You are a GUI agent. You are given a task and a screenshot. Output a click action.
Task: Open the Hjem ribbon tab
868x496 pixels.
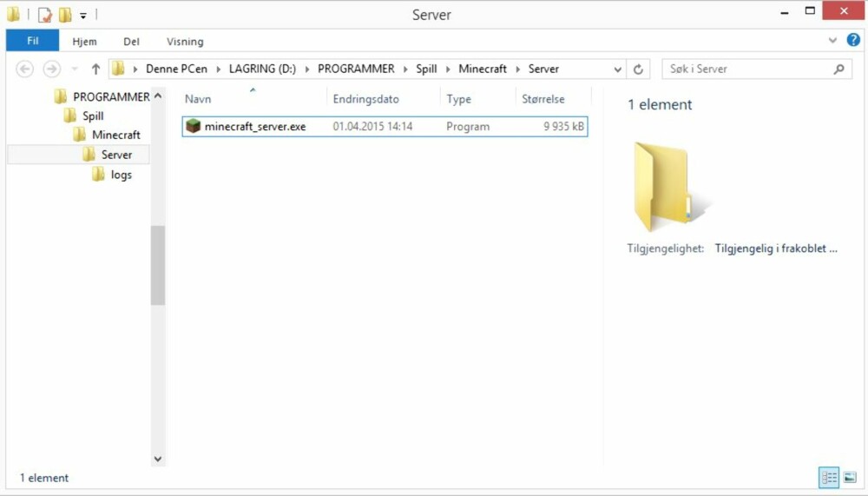84,41
